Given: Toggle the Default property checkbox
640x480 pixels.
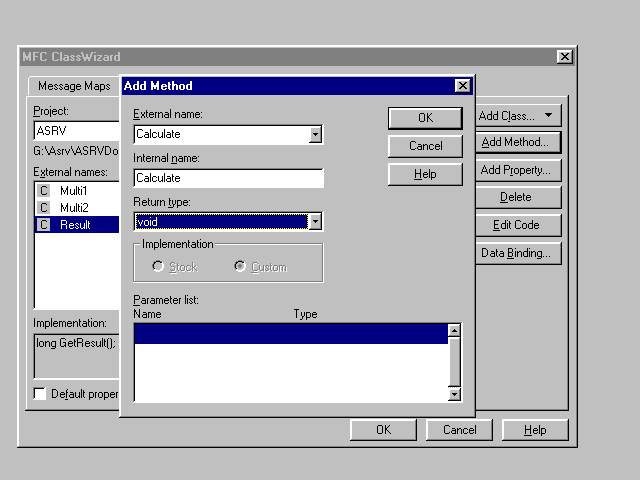Looking at the screenshot, I should pyautogui.click(x=40, y=394).
